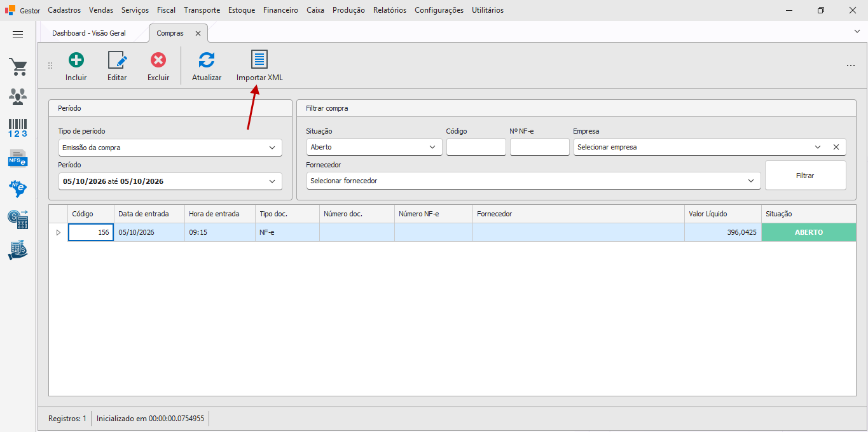Open the Configurações menu
The image size is (868, 432).
(439, 10)
